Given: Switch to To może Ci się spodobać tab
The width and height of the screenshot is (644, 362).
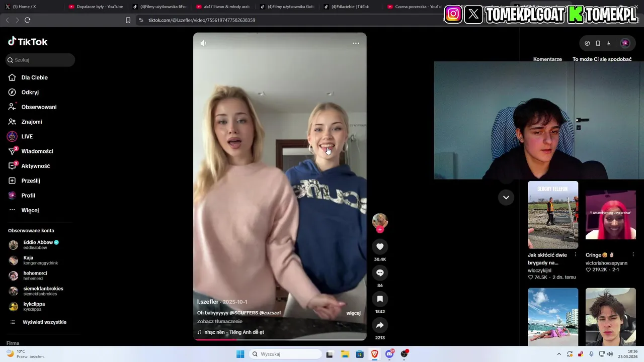Looking at the screenshot, I should [602, 59].
